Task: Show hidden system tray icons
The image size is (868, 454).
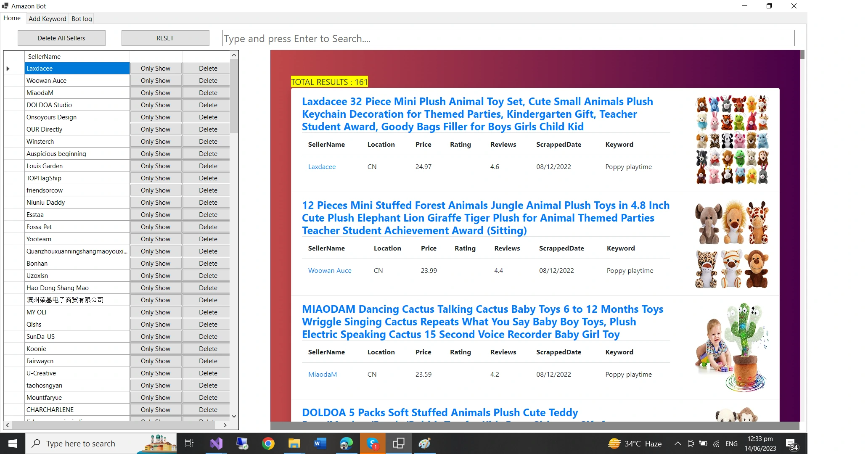Action: [677, 443]
